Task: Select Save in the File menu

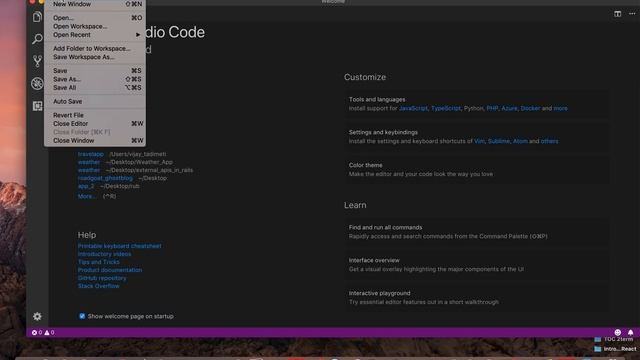Action: click(x=95, y=71)
